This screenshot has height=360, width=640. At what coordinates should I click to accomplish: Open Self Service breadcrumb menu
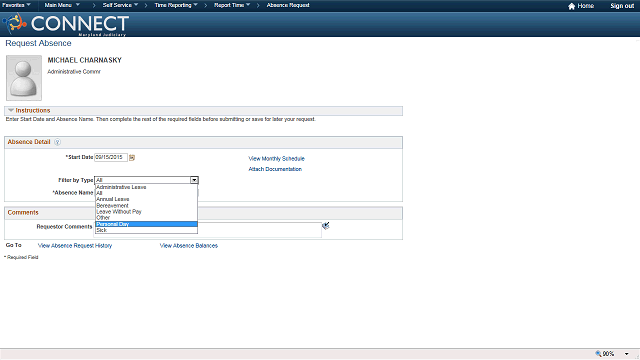pos(120,5)
